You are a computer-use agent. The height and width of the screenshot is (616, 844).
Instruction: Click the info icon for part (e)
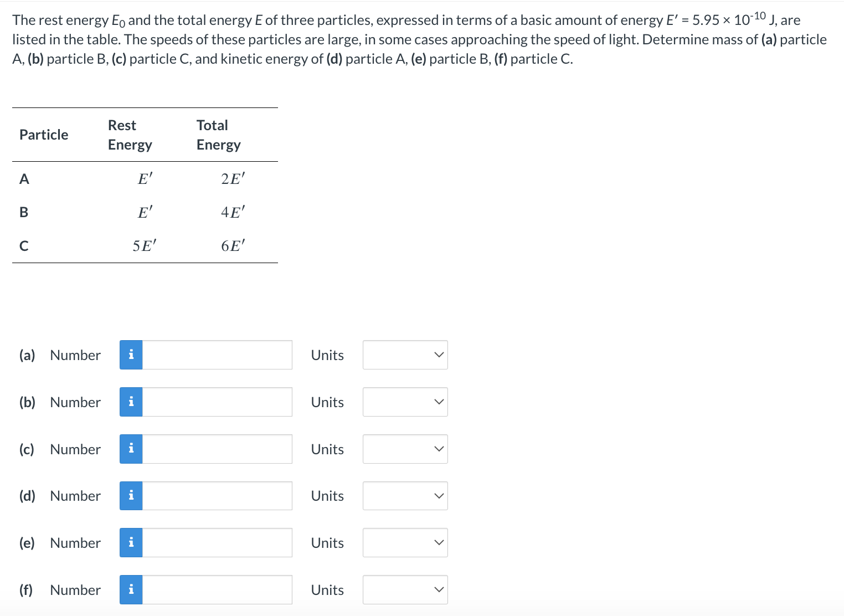click(131, 543)
